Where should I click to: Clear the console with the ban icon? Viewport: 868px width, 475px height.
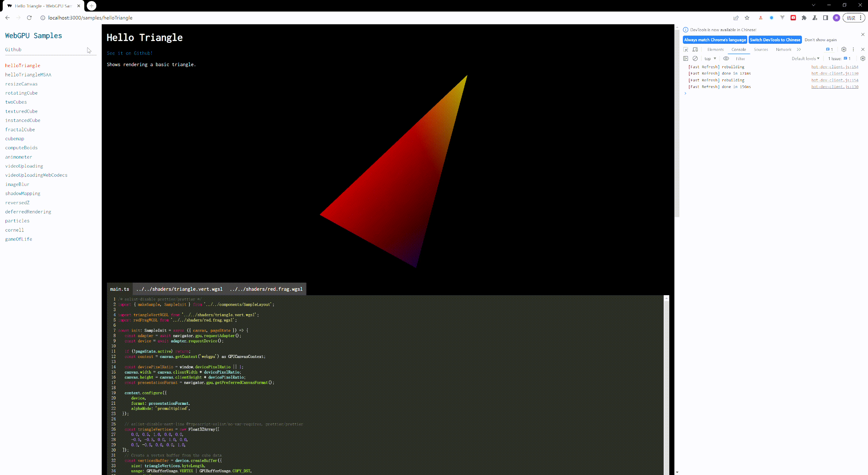pyautogui.click(x=695, y=59)
